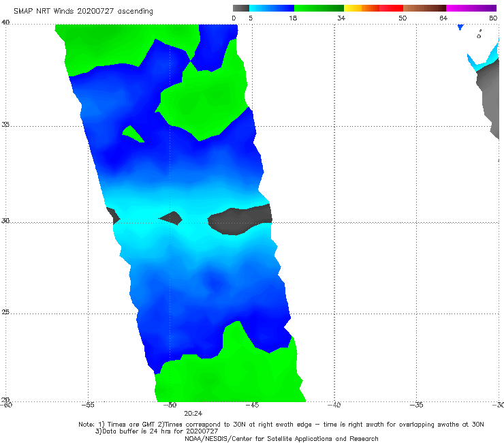Click the small dark gray diamond patch near -50 longitude
The height and width of the screenshot is (443, 504).
point(171,218)
